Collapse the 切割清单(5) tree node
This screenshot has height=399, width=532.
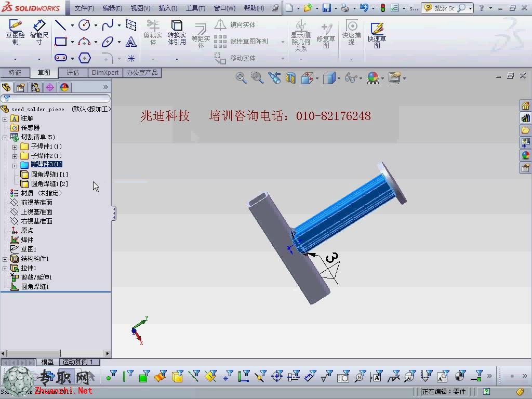click(x=5, y=137)
